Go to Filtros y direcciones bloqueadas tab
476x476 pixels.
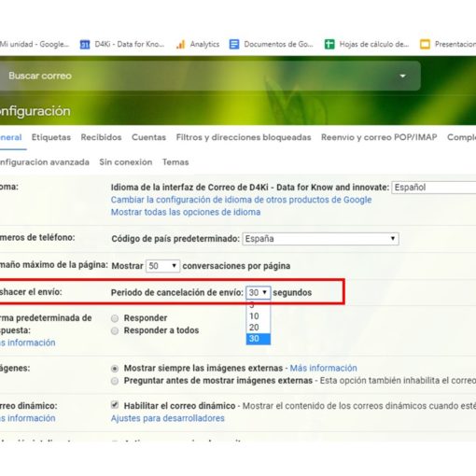(x=244, y=137)
